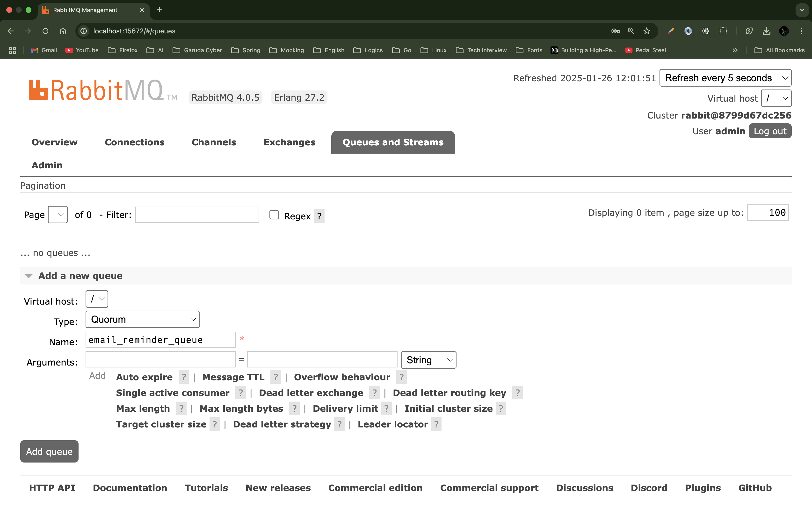This screenshot has width=812, height=508.
Task: Click the page size field showing 100
Action: (768, 212)
